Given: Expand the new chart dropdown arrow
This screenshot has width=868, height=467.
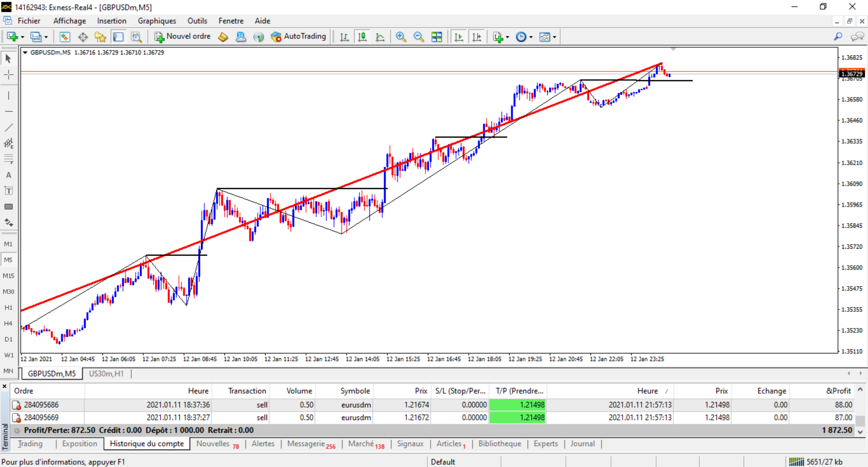Looking at the screenshot, I should (x=23, y=37).
